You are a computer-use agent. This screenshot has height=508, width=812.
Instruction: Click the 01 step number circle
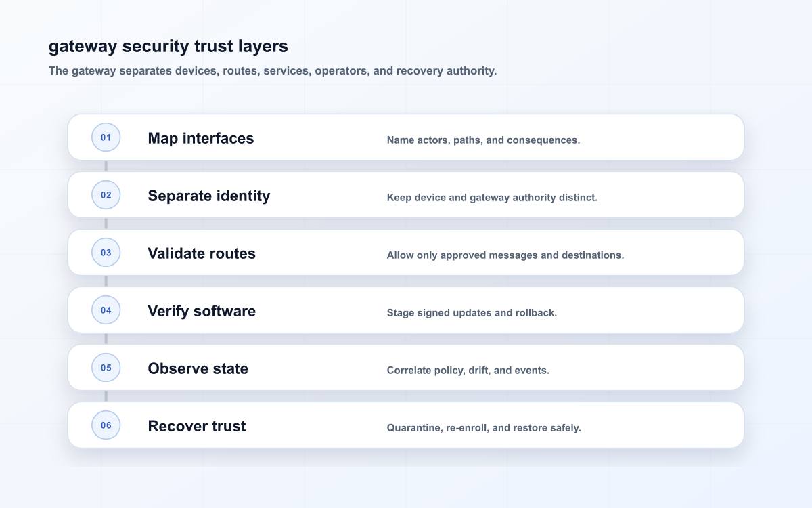click(106, 137)
